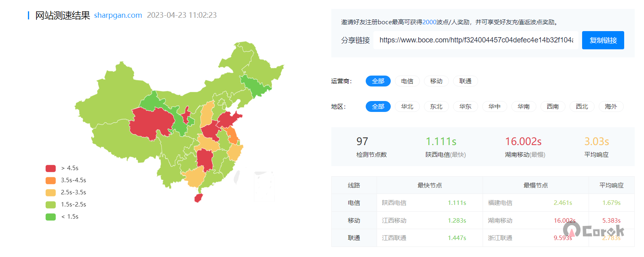Image resolution: width=644 pixels, height=257 pixels.
Task: Click the red > 4.5s legend swatch
Action: pyautogui.click(x=51, y=168)
